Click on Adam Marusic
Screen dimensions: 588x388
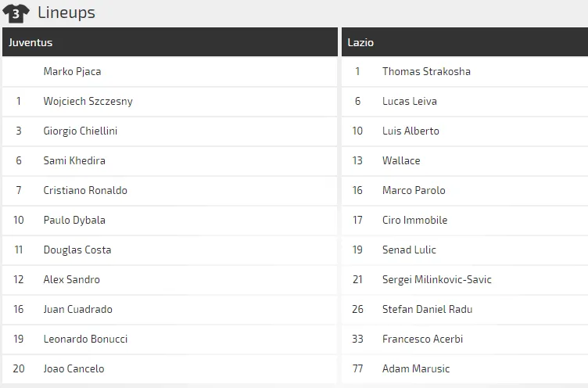416,368
